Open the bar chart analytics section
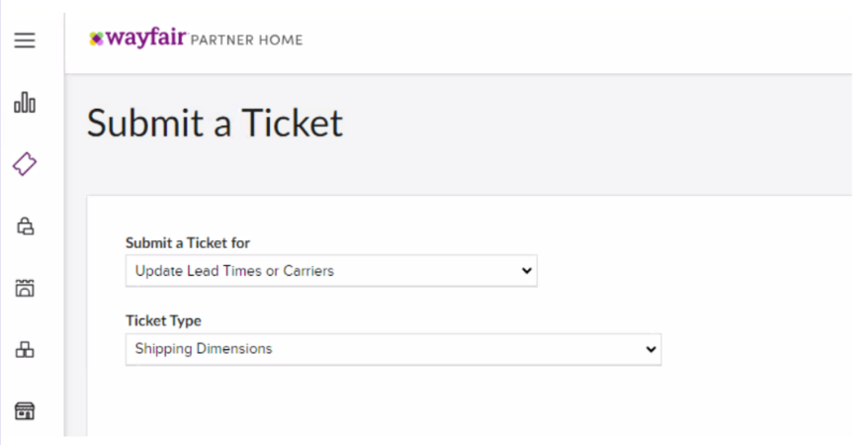 coord(25,102)
